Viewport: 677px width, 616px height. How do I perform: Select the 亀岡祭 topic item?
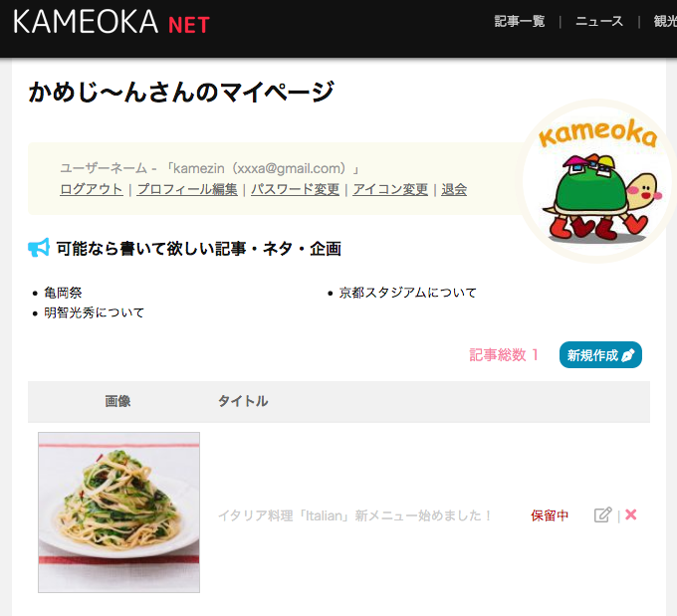[63, 293]
